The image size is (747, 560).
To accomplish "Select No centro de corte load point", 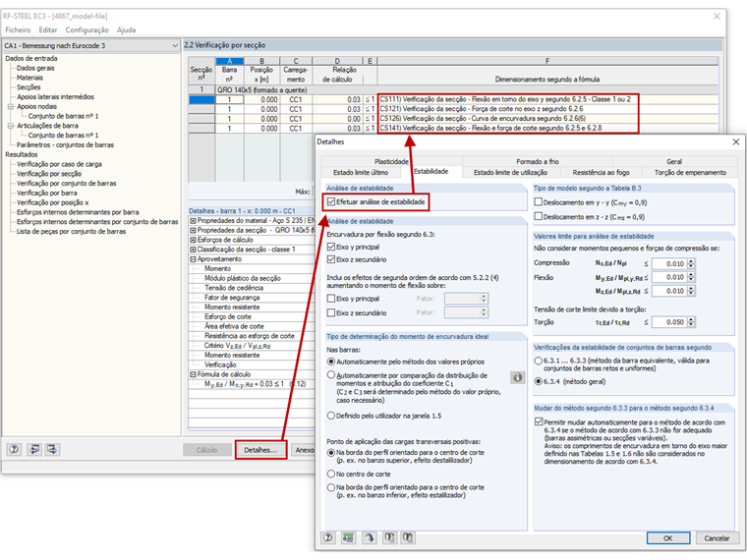I will (331, 474).
